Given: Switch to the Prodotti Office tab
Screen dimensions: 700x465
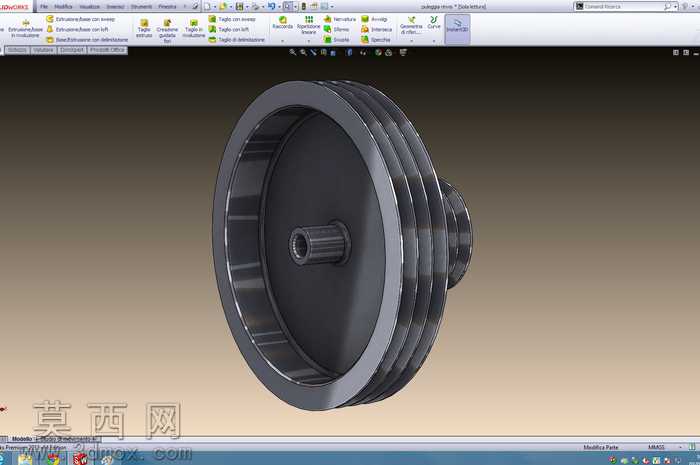Looking at the screenshot, I should coord(107,50).
